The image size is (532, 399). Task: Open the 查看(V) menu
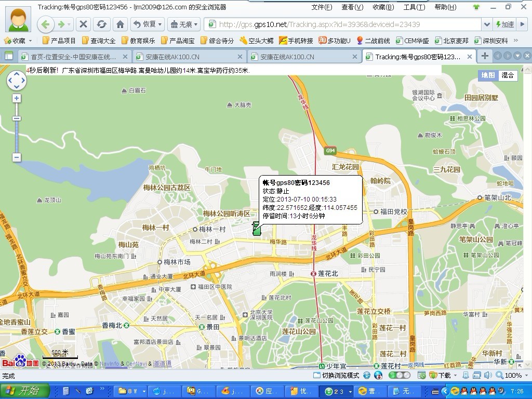tap(352, 7)
